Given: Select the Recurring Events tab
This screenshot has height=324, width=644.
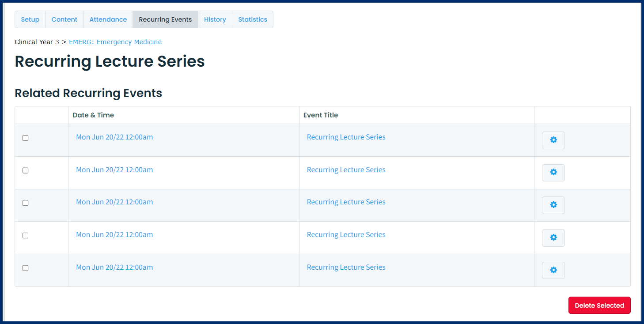Looking at the screenshot, I should tap(165, 19).
